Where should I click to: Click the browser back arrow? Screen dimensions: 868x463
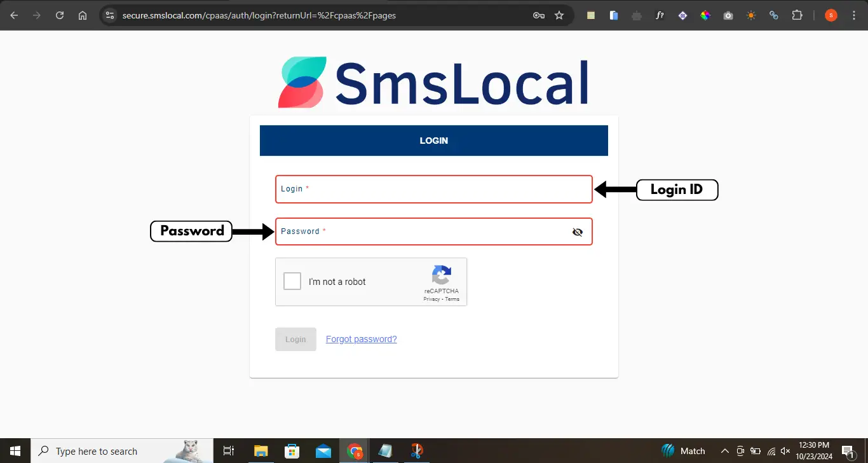click(x=14, y=15)
